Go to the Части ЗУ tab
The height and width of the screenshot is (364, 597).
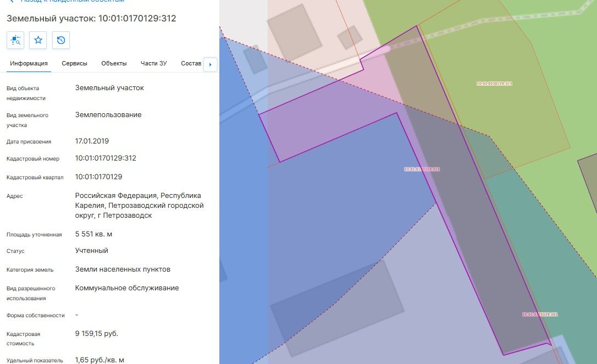click(x=153, y=64)
